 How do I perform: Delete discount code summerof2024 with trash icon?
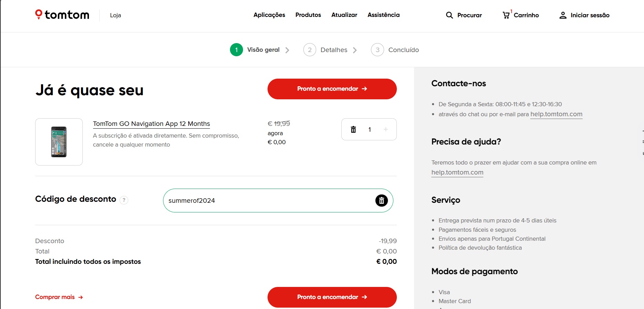coord(382,200)
